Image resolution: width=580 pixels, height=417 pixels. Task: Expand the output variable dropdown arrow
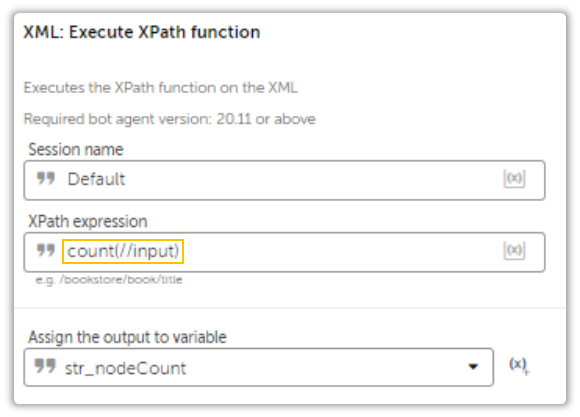click(473, 367)
